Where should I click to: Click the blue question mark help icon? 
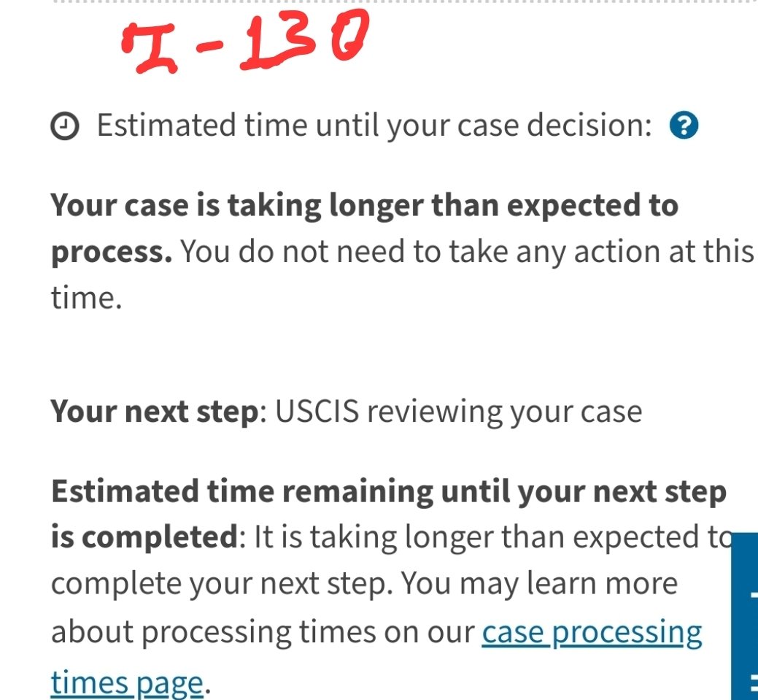(x=684, y=126)
